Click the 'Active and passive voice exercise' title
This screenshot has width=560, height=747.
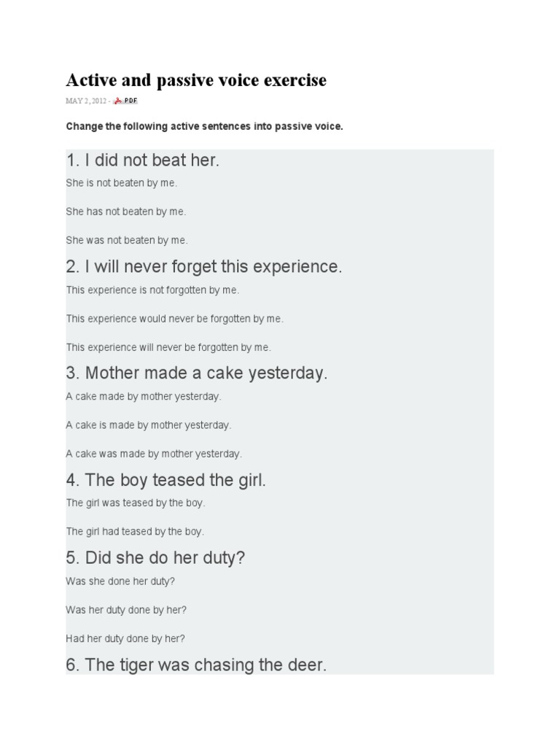coord(196,80)
